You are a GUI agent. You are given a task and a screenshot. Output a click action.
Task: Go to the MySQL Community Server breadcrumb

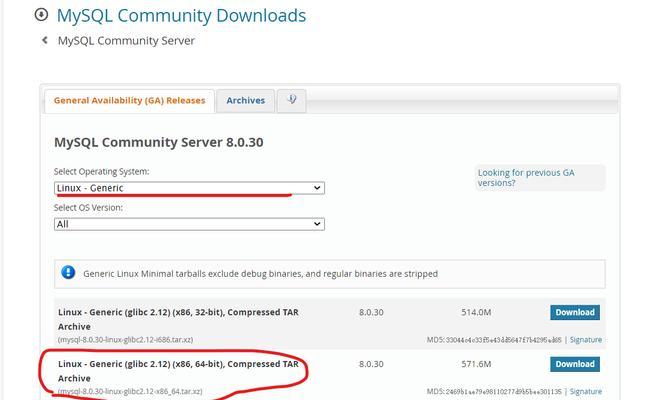[x=126, y=41]
